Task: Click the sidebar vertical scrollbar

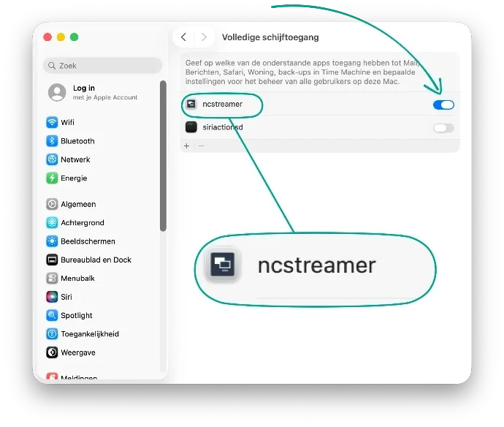Action: click(x=164, y=156)
